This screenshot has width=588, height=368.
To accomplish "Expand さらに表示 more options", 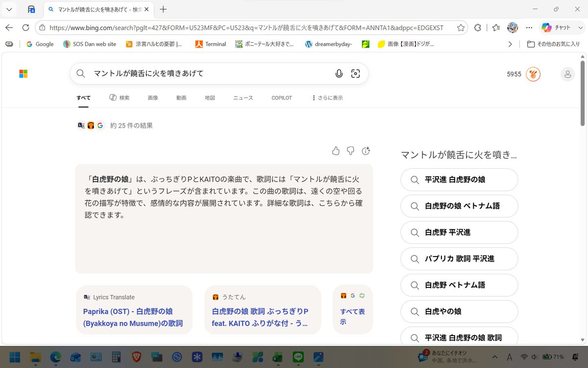I will coord(327,98).
